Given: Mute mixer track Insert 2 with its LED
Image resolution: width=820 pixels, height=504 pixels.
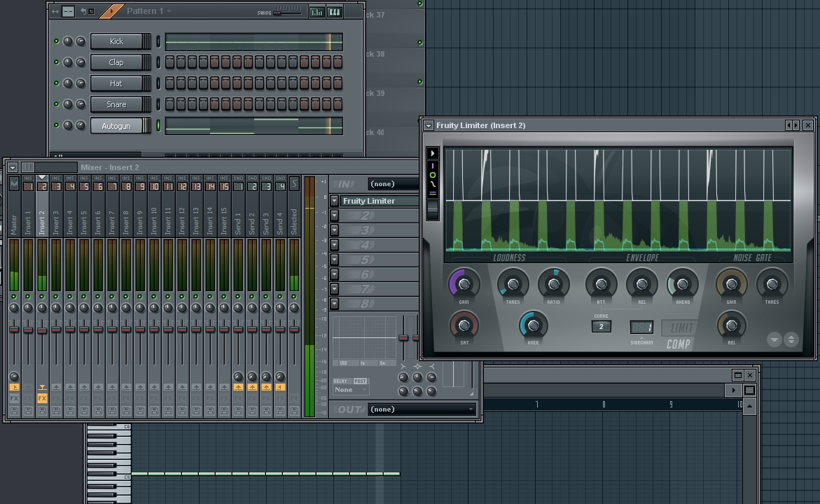Looking at the screenshot, I should pos(42,296).
